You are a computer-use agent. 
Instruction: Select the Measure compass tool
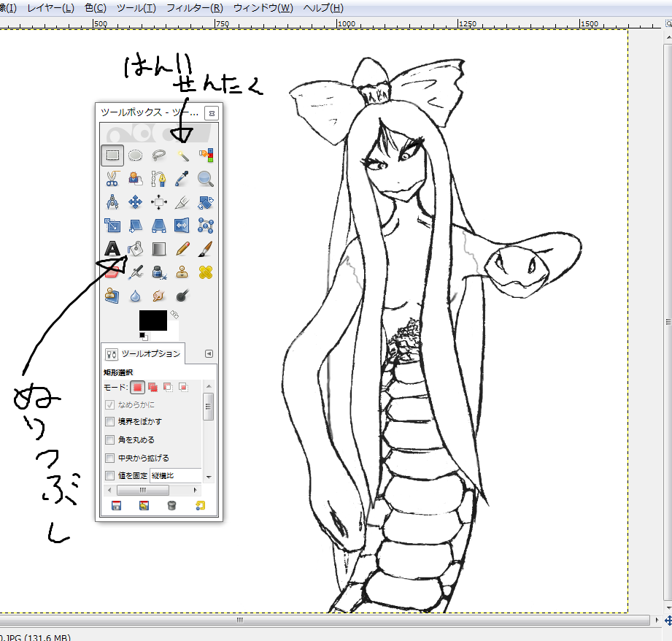pyautogui.click(x=112, y=202)
